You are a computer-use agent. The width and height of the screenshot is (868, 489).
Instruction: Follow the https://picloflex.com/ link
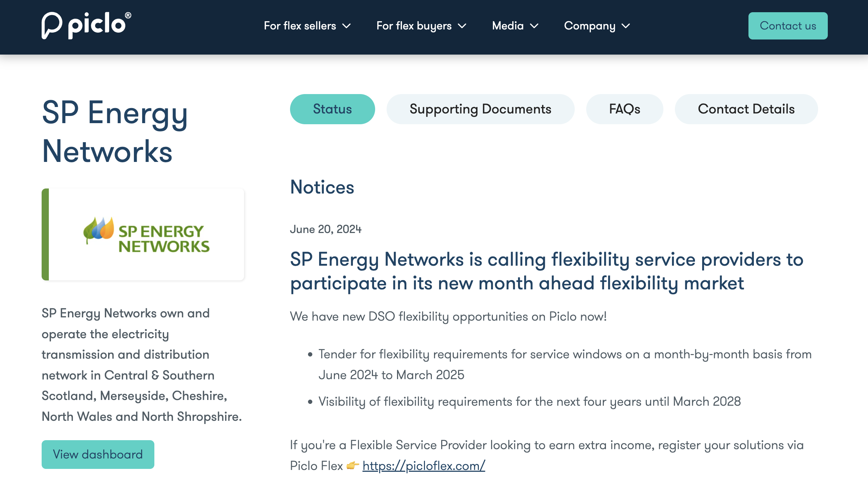pos(424,466)
